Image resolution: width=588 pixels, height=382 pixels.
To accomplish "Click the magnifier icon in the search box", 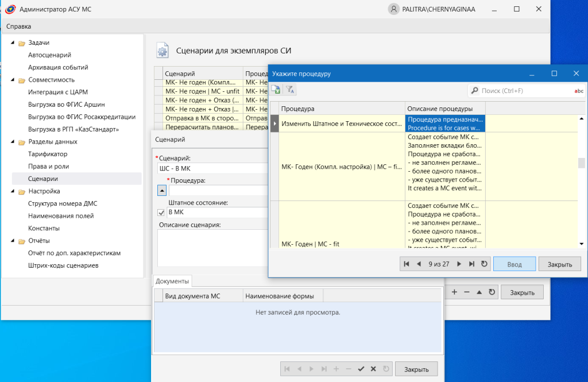I will [475, 91].
